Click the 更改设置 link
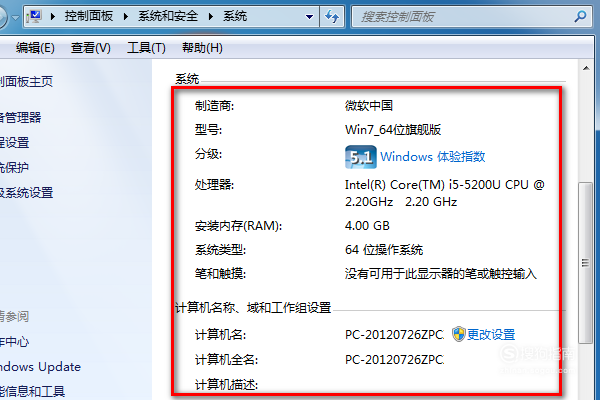 click(491, 335)
